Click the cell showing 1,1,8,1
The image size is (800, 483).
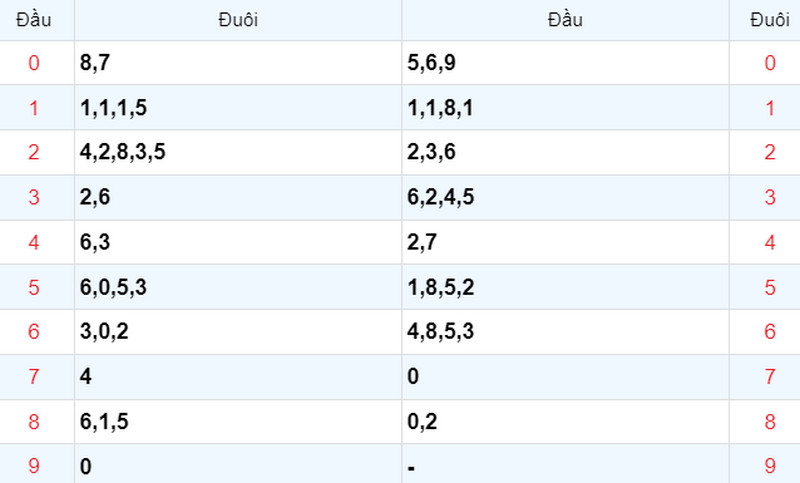click(x=565, y=108)
